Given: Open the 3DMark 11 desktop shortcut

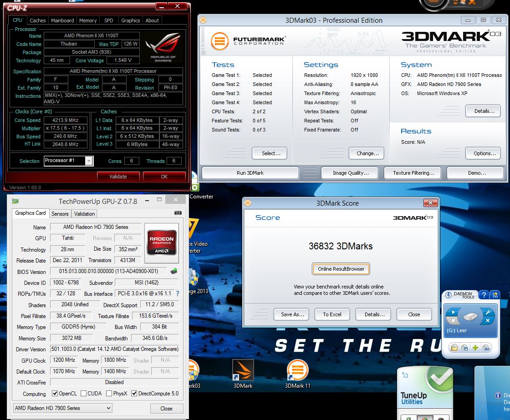Looking at the screenshot, I should click(298, 374).
